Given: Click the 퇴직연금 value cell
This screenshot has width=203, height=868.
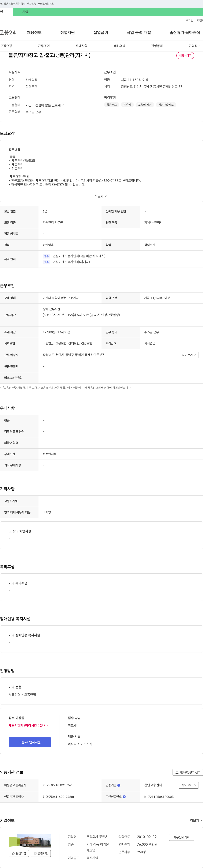Looking at the screenshot, I should click(x=150, y=343).
